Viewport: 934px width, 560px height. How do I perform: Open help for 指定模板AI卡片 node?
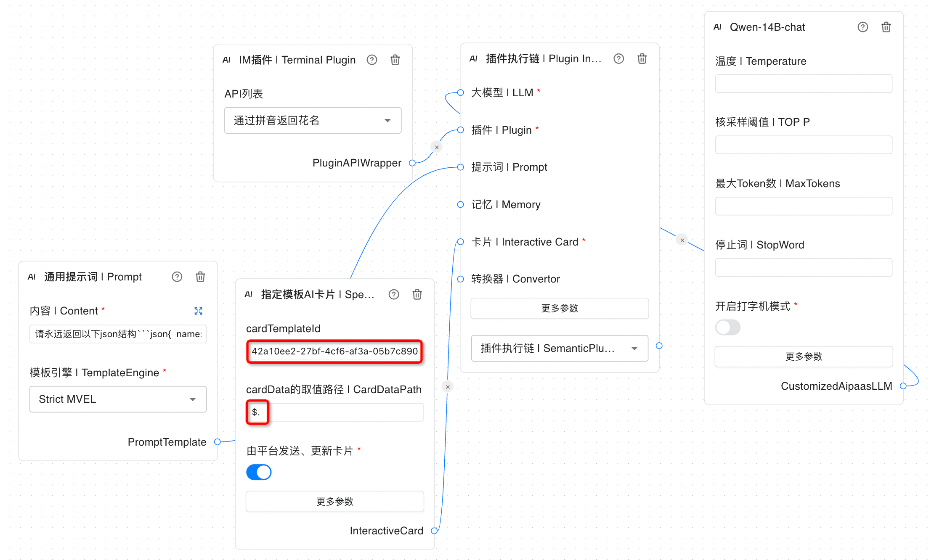(x=393, y=294)
